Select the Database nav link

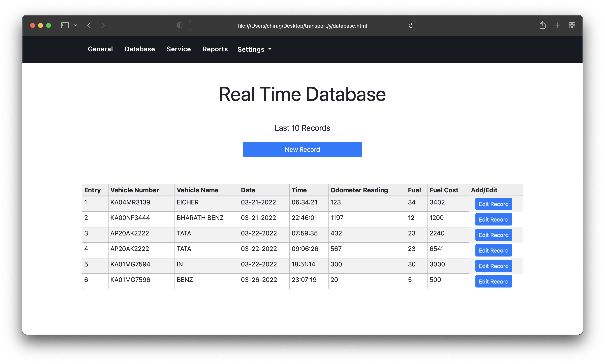[x=140, y=49]
